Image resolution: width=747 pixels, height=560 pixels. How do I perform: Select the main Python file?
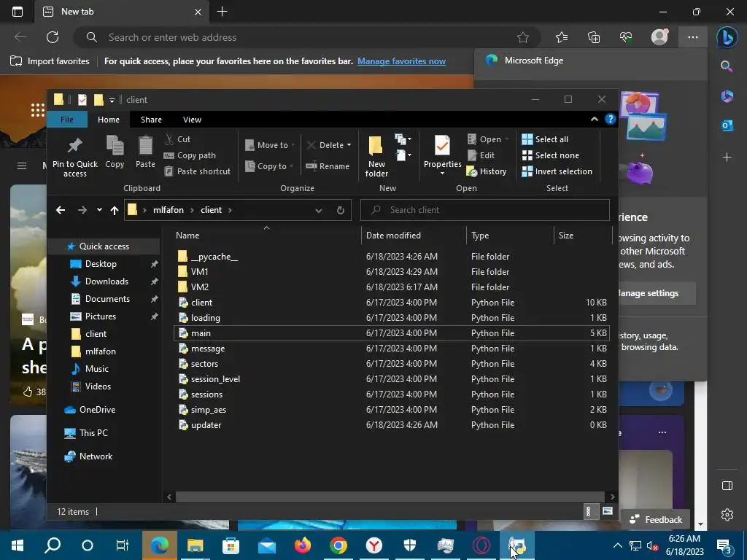pyautogui.click(x=392, y=332)
